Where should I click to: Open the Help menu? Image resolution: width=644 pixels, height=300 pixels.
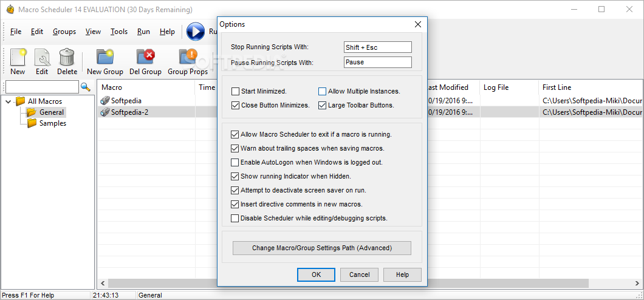tap(167, 32)
